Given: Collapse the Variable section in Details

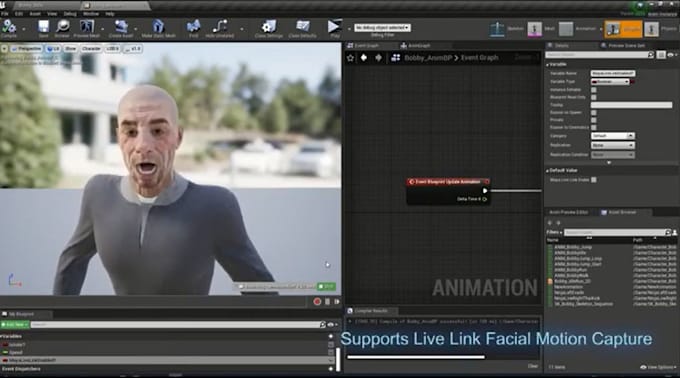Looking at the screenshot, I should [x=547, y=64].
